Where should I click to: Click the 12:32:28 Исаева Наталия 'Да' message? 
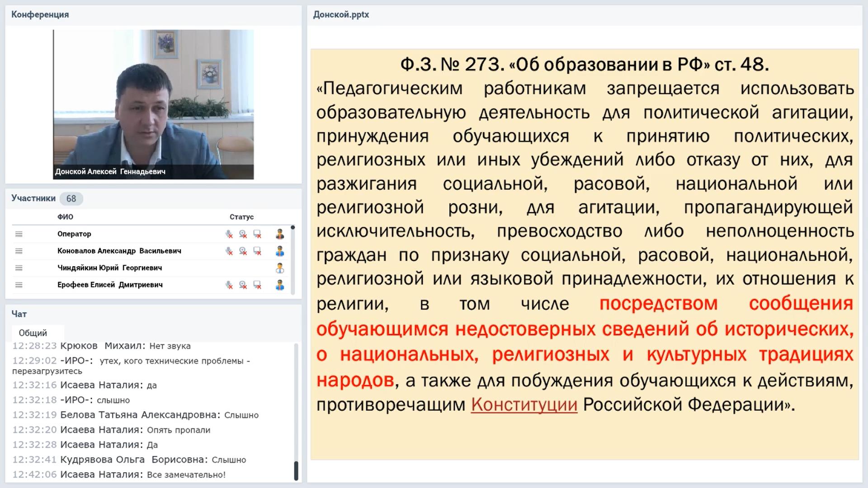coord(85,445)
